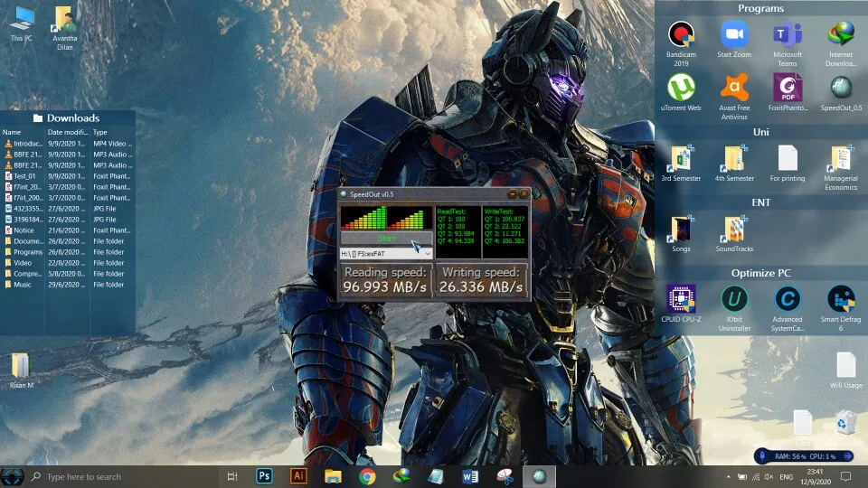Image resolution: width=868 pixels, height=488 pixels.
Task: Select the Wifi Usage file icon
Action: 845,371
